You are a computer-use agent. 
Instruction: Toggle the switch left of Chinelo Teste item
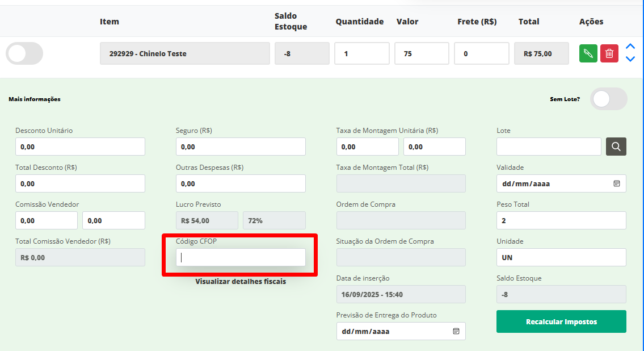point(24,53)
